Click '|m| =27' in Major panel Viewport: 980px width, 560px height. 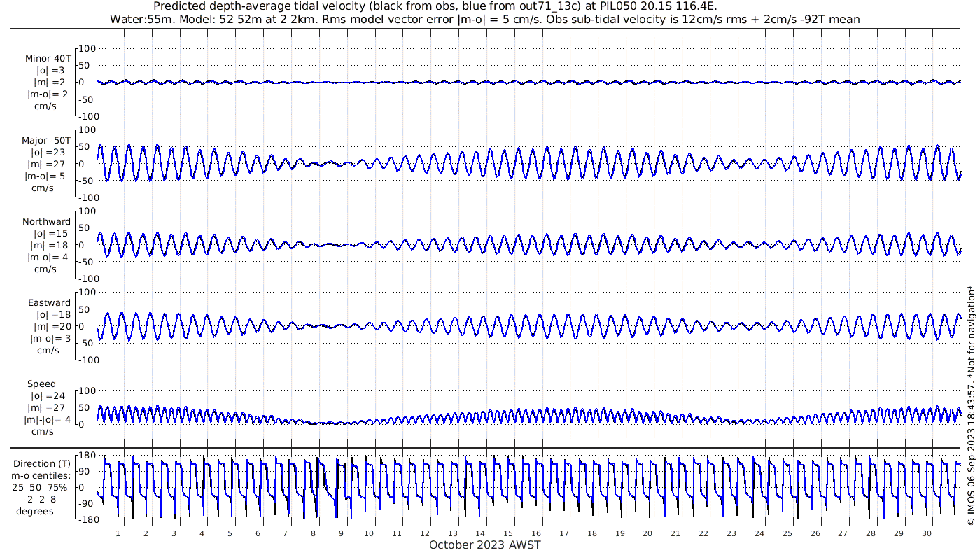coord(48,164)
